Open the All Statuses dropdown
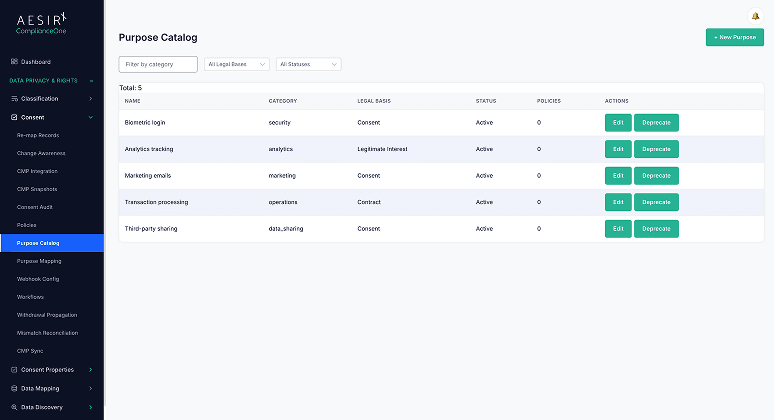Image resolution: width=774 pixels, height=420 pixels. pos(308,64)
